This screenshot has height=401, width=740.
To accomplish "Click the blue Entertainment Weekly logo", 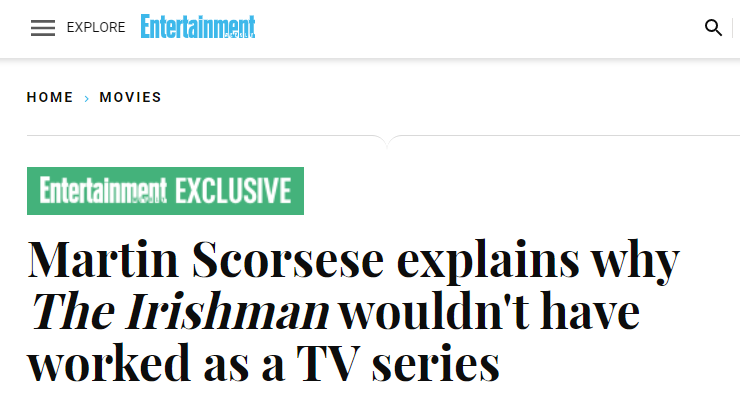I will [x=198, y=26].
